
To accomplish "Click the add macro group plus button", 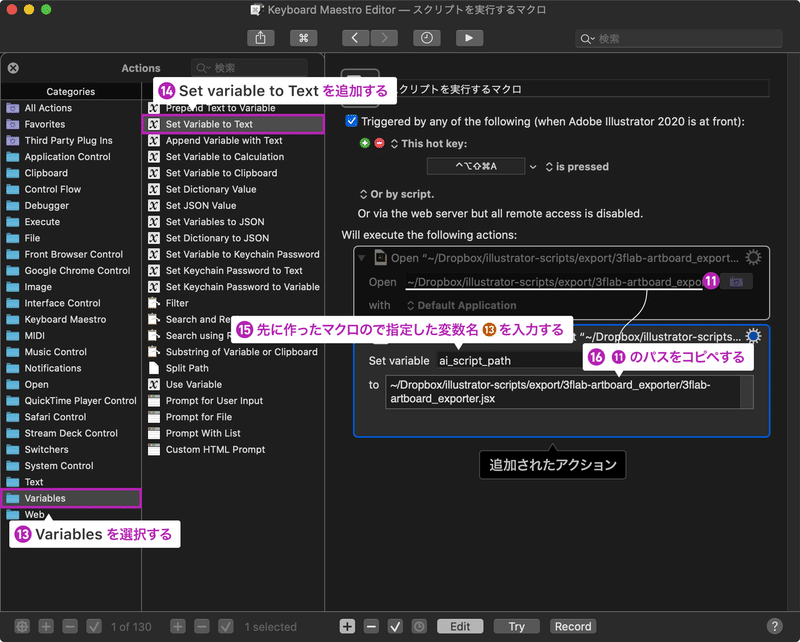I will click(46, 626).
